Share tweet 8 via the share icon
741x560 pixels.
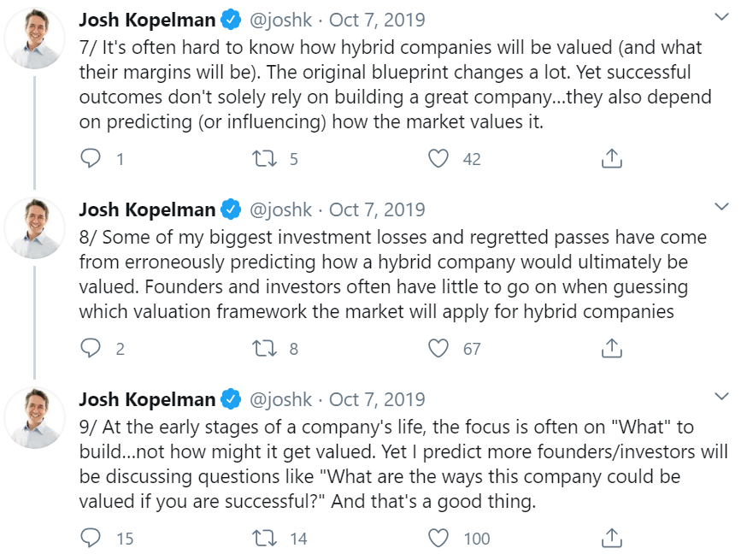point(611,348)
